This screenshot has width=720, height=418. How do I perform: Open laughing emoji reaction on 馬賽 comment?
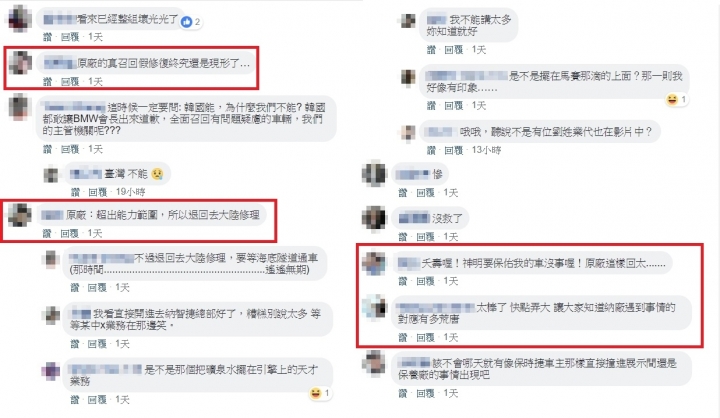[x=672, y=99]
